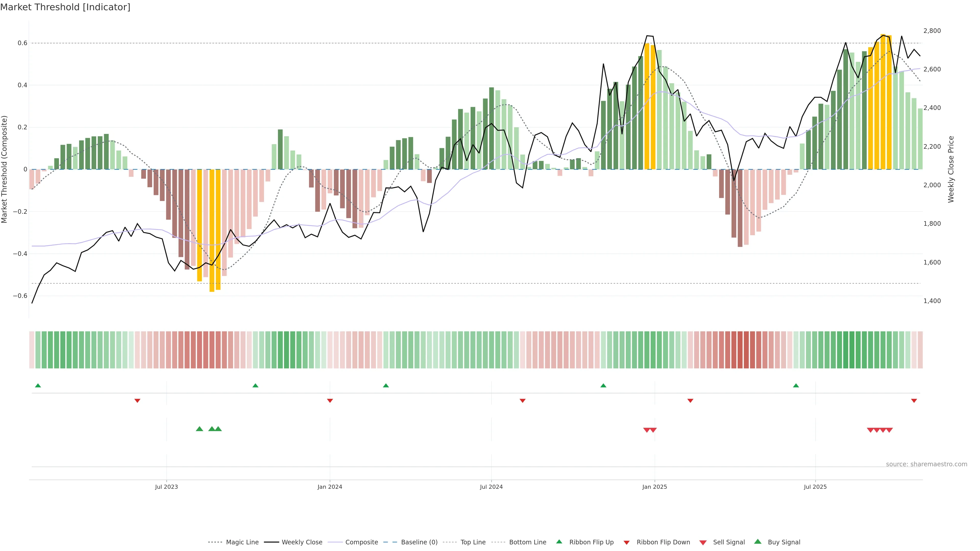The height and width of the screenshot is (551, 980).
Task: Toggle Baseline (0) legend entry
Action: 419,542
